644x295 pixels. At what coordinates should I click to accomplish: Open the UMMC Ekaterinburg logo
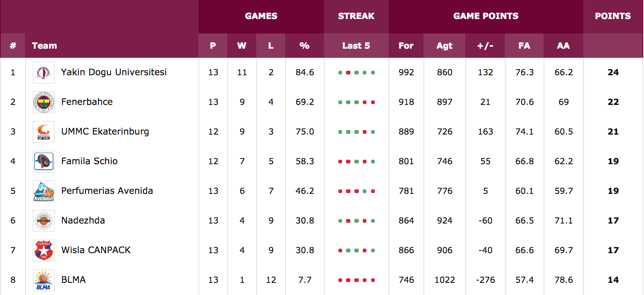pos(44,132)
